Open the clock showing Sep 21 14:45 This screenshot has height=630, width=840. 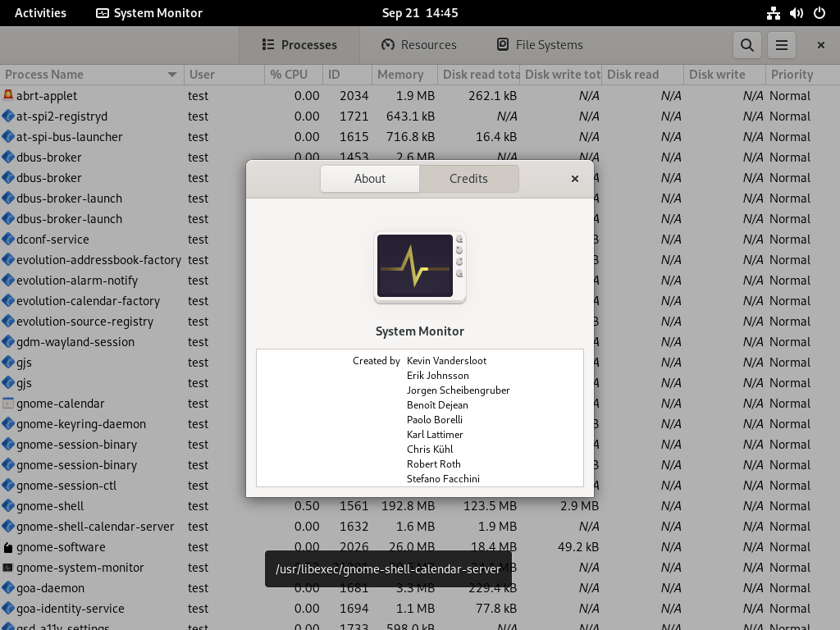point(420,13)
